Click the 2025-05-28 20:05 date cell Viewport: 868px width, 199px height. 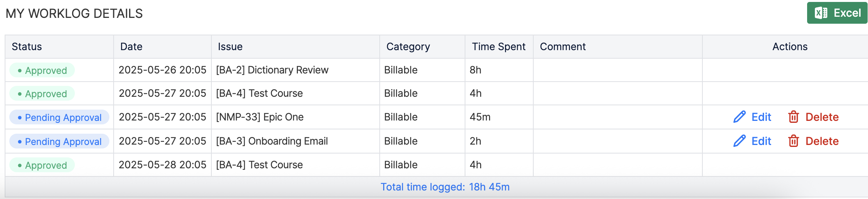click(162, 165)
